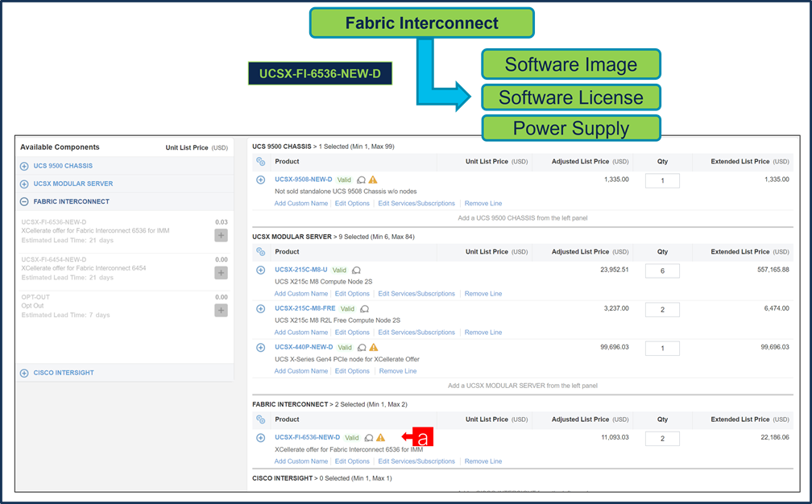Click Edit Options under UCSX-215C-M8-FRE
The height and width of the screenshot is (504, 812).
point(352,333)
